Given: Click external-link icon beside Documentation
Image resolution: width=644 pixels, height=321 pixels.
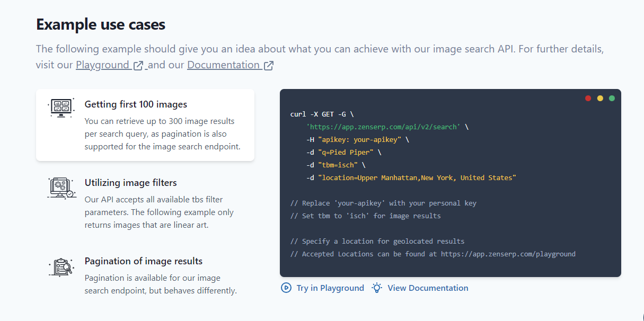Looking at the screenshot, I should tap(269, 66).
